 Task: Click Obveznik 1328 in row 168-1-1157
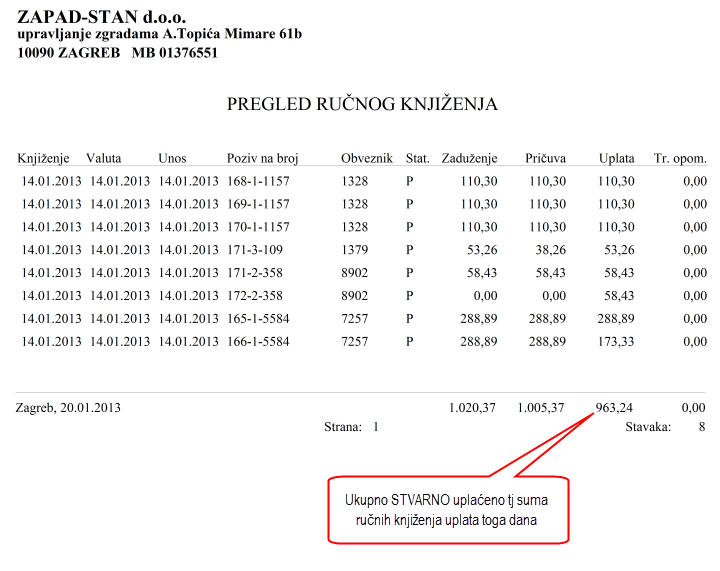click(x=354, y=181)
